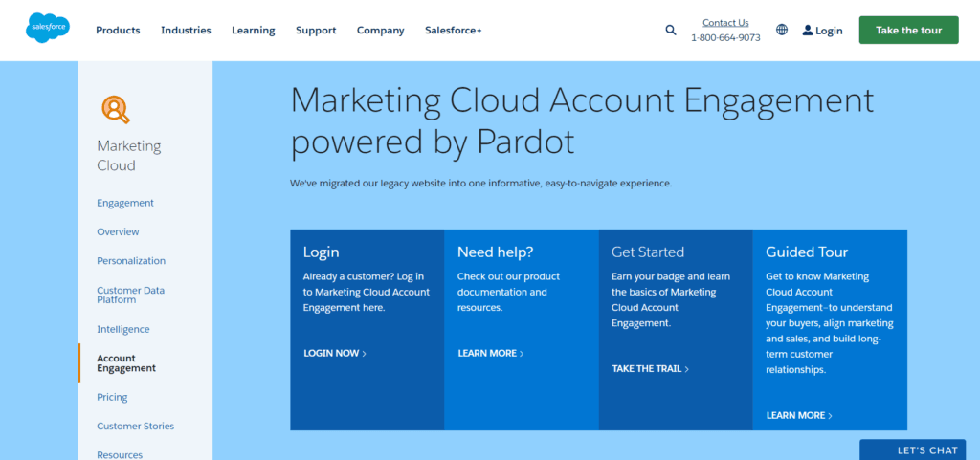The image size is (980, 460).
Task: Select Account Engagement in the sidebar
Action: pos(126,363)
